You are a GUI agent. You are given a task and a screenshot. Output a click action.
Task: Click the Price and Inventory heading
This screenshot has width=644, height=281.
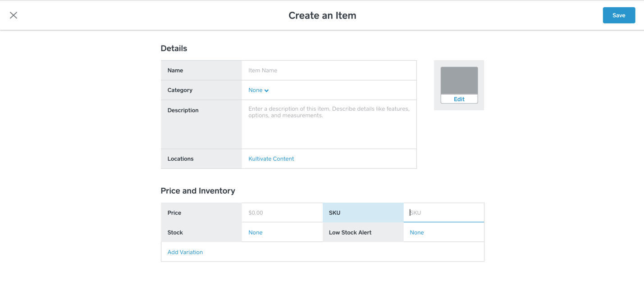click(x=198, y=191)
